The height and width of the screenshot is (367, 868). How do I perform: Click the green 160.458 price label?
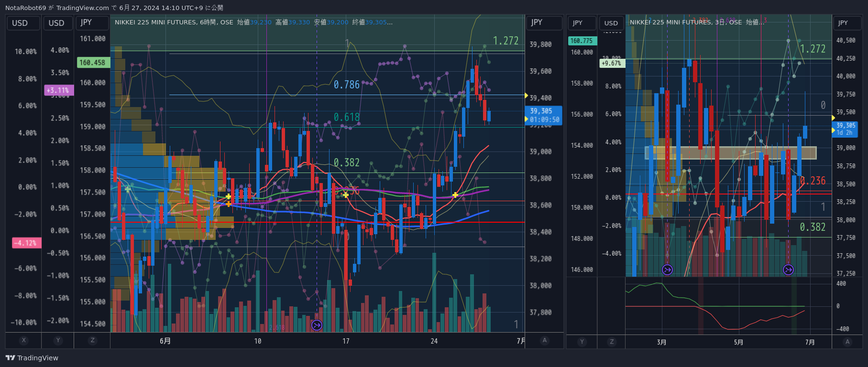pyautogui.click(x=94, y=63)
